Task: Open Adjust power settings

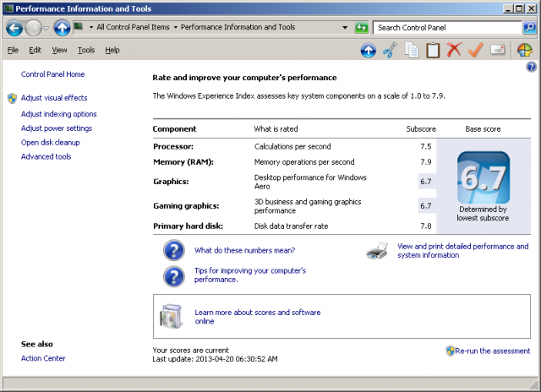Action: tap(57, 128)
